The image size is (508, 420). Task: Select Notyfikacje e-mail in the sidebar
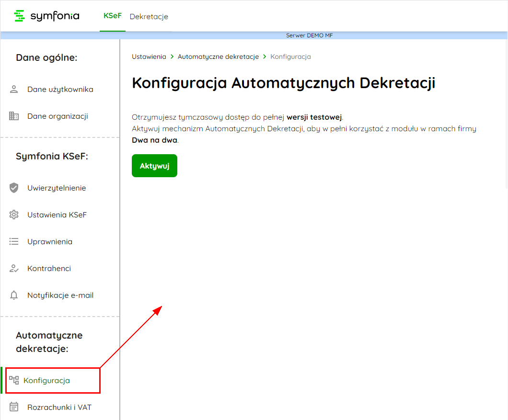tap(60, 295)
